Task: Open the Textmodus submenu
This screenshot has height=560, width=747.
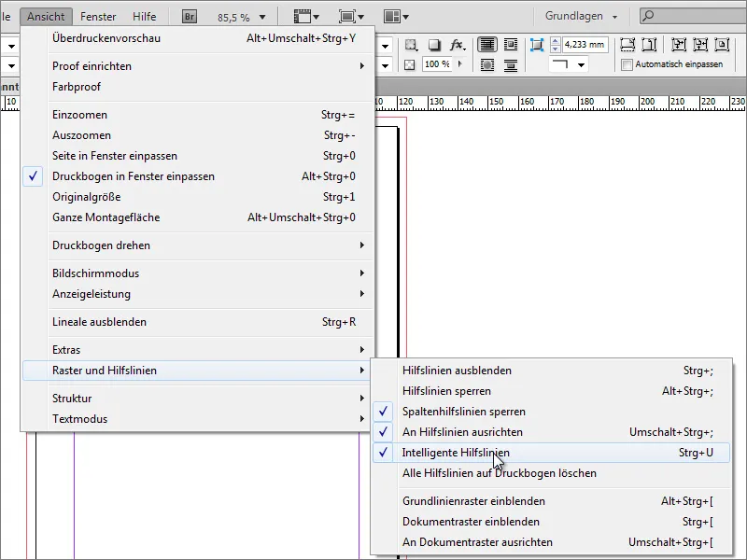Action: [197, 418]
